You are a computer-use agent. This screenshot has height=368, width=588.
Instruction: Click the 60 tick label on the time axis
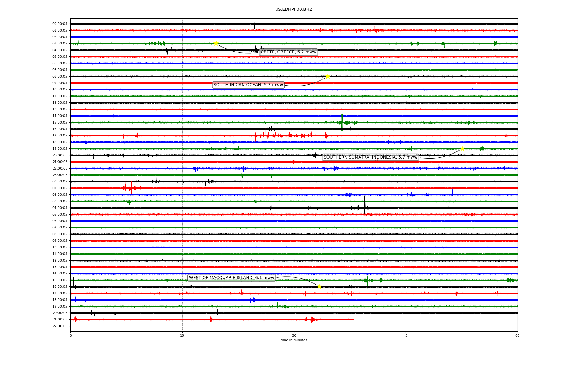[517, 335]
